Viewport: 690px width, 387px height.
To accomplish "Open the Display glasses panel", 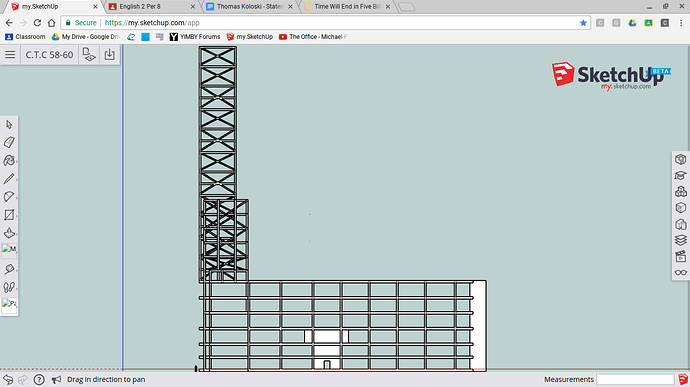I will point(680,273).
